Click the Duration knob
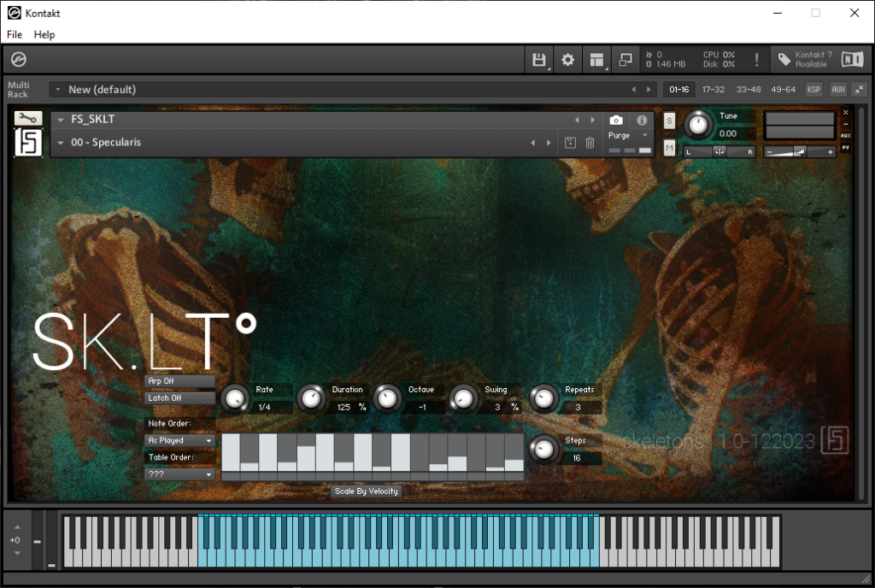 pos(311,399)
